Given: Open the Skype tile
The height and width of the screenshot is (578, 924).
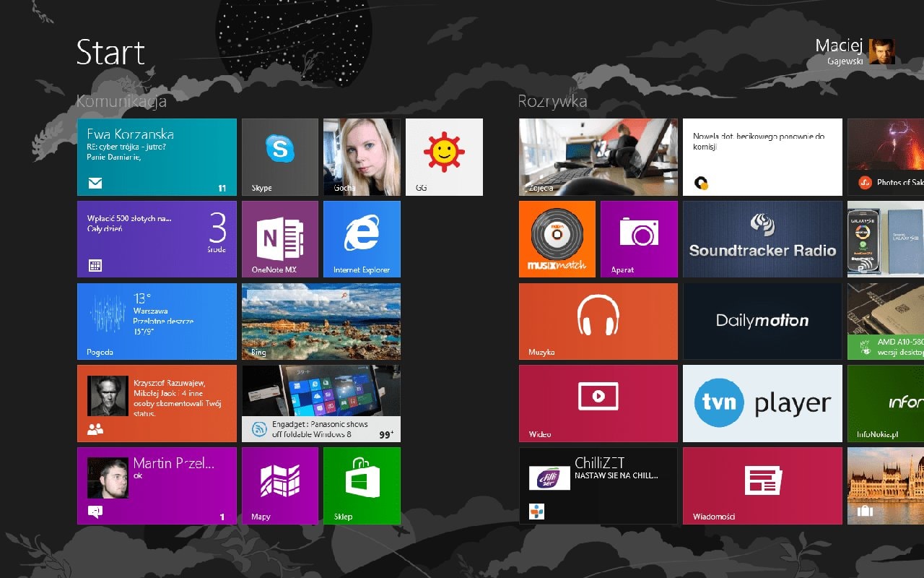Looking at the screenshot, I should 279,157.
